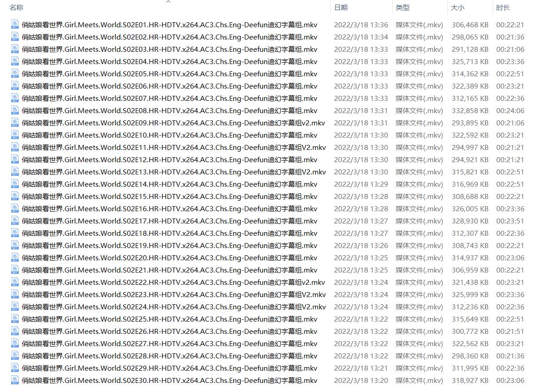Click the MKV file icon for S02E05
Screen dimensions: 534x392
point(15,74)
